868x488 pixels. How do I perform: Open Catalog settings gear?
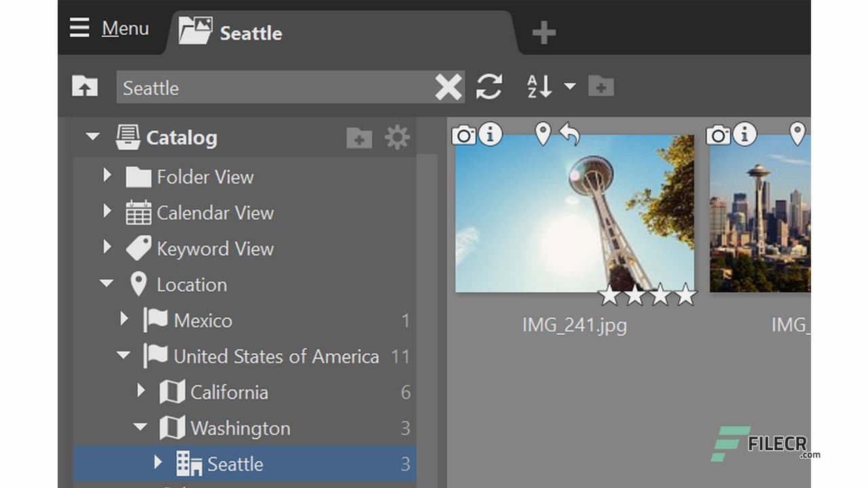click(397, 138)
